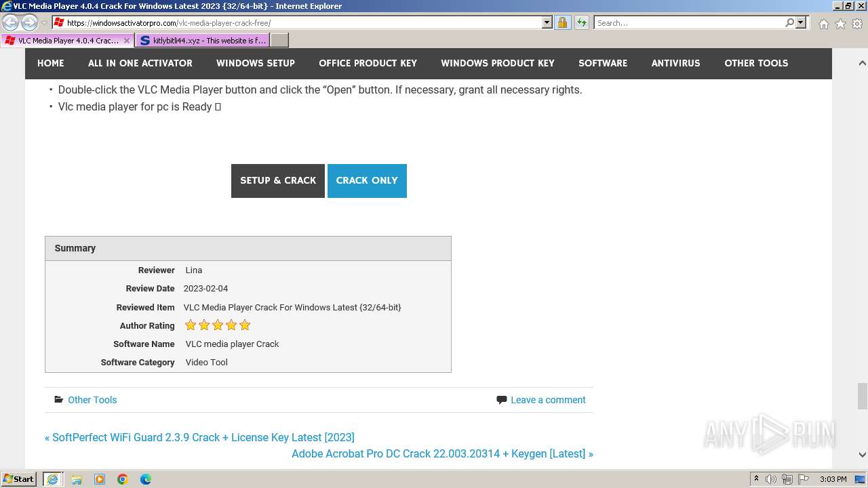Screen dimensions: 868x488
Task: Click the page scrollbar down arrow
Action: (862, 455)
